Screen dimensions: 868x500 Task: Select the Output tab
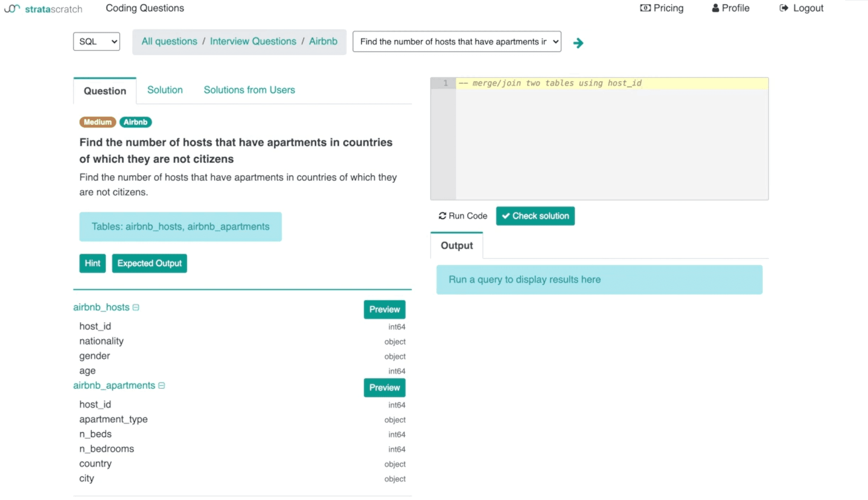click(x=456, y=246)
